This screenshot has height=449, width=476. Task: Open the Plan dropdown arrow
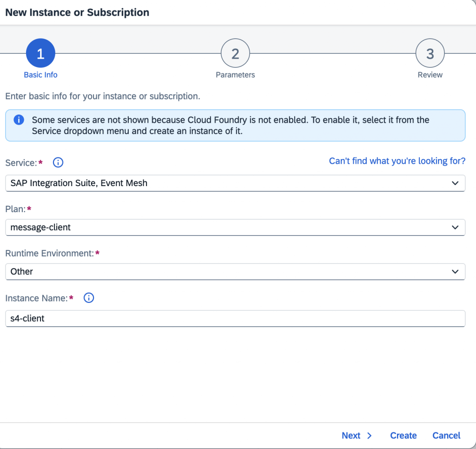tap(455, 227)
